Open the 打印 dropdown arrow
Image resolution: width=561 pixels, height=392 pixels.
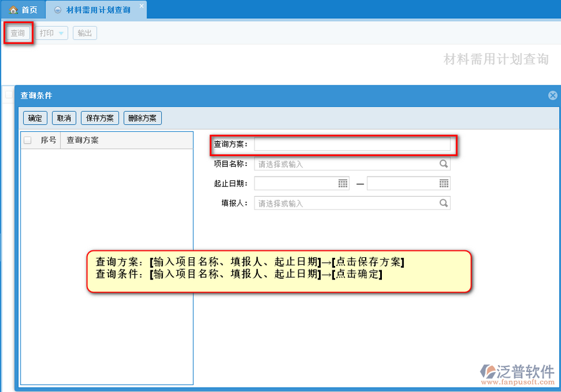(61, 33)
